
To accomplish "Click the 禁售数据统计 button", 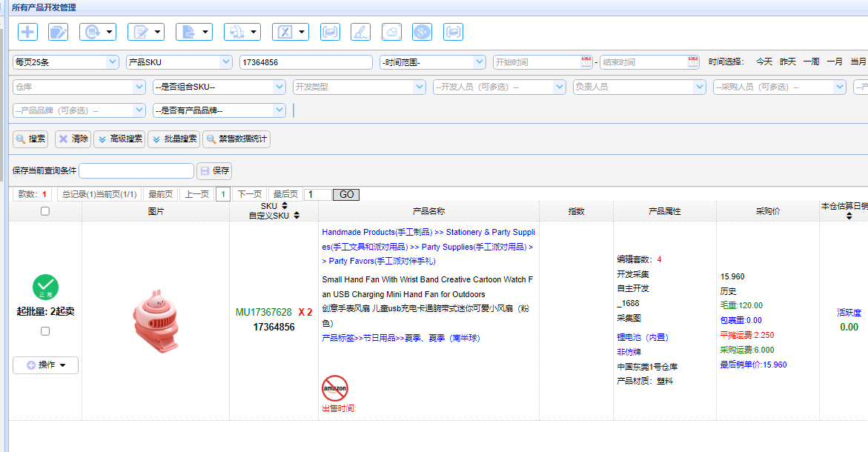I will point(236,139).
